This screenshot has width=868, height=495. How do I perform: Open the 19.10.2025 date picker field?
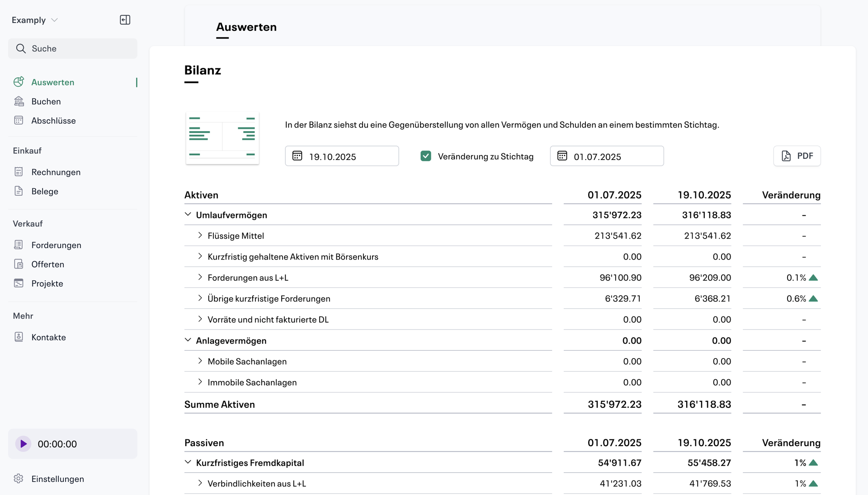tap(342, 156)
